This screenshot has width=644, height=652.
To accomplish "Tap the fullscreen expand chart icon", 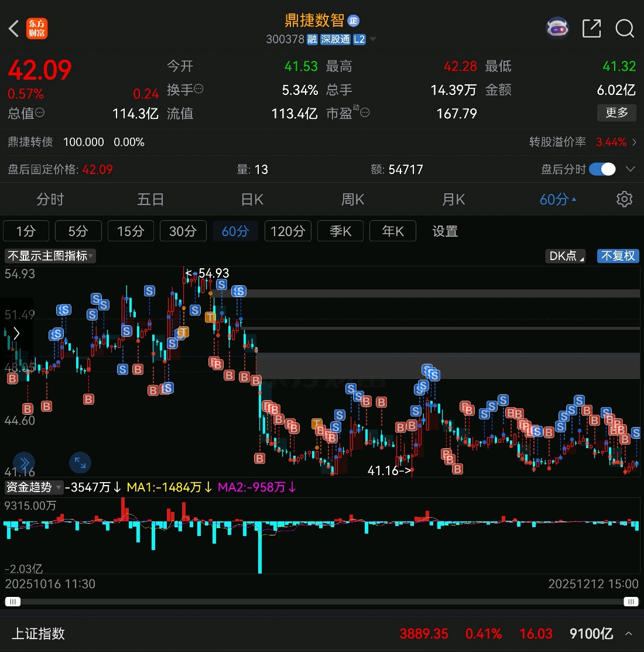I will [x=80, y=463].
